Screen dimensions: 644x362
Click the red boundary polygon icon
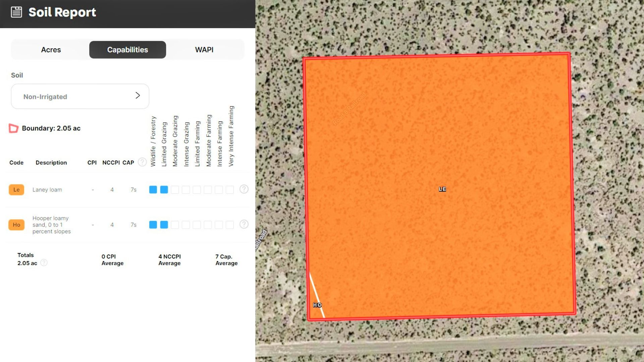coord(13,128)
